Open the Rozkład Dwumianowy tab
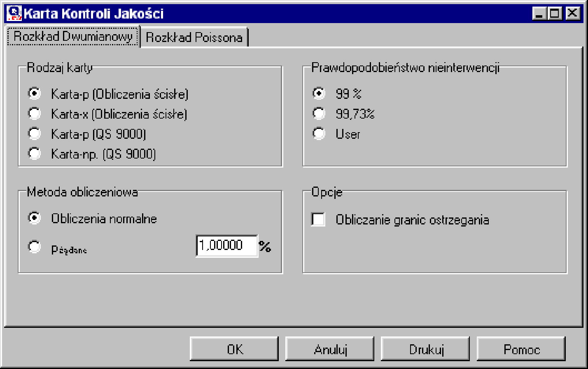 click(73, 37)
